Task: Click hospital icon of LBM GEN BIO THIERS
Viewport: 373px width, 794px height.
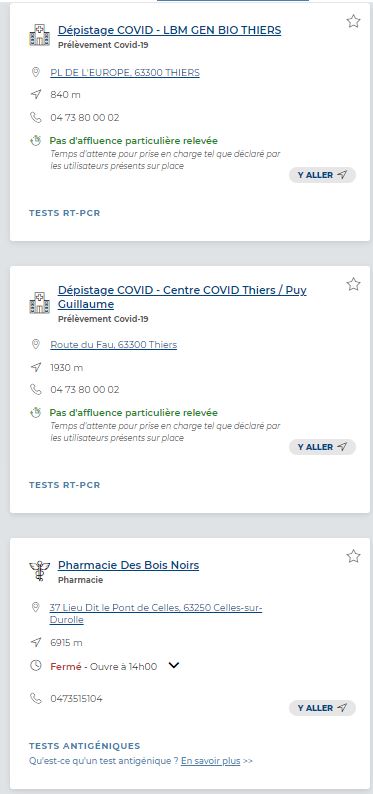Action: [39, 36]
